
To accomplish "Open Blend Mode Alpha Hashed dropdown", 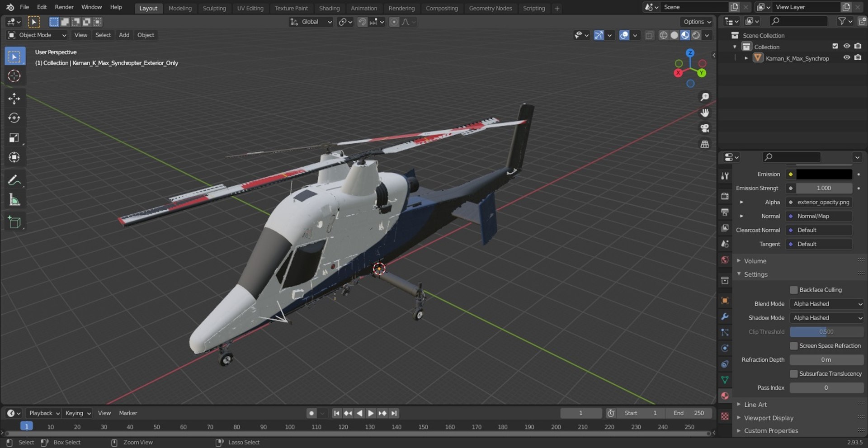I will (827, 304).
